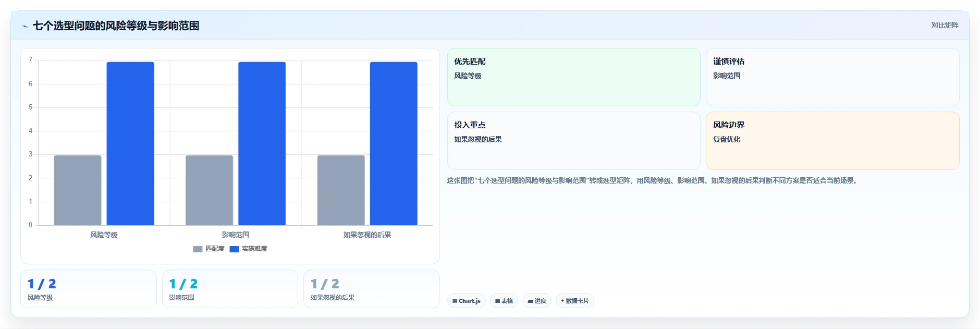Click the gray 匹配度 bar for 风险等级
This screenshot has width=980, height=329.
tap(78, 190)
